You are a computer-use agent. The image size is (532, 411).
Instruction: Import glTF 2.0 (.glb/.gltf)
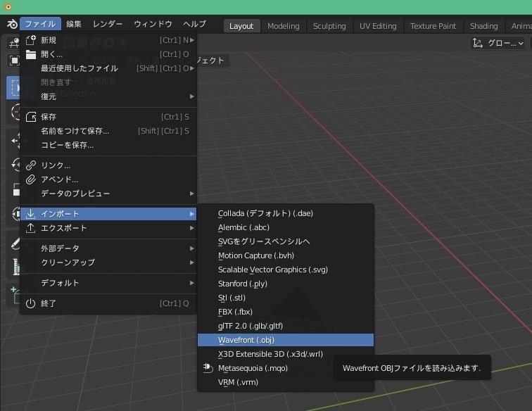286,326
